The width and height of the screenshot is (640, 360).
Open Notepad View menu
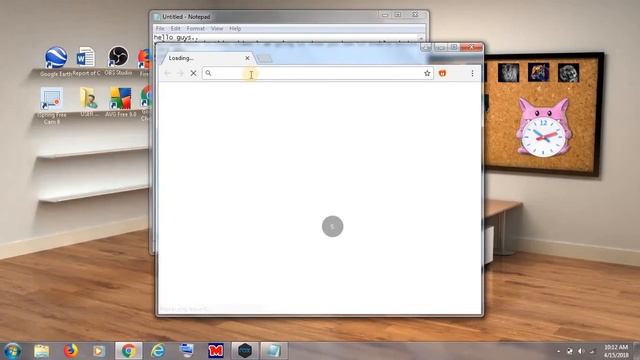point(217,29)
